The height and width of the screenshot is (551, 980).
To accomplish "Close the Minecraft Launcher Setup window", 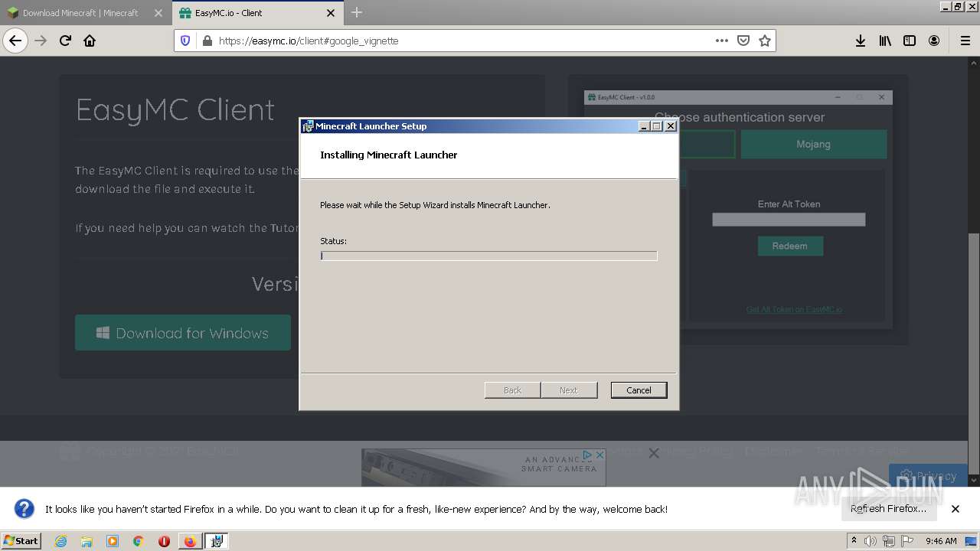I will 671,126.
